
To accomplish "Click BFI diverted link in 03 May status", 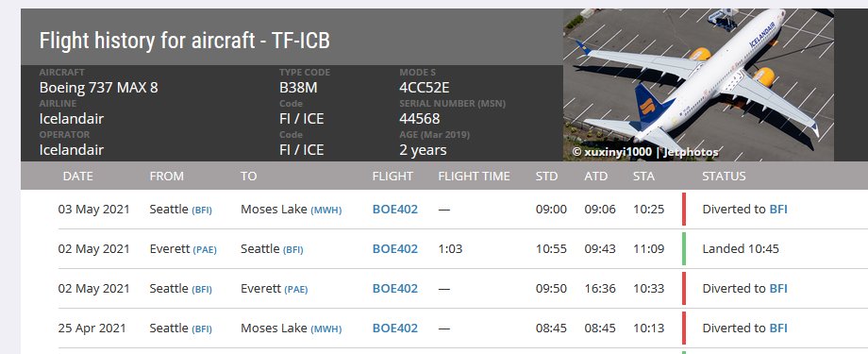I will (778, 210).
